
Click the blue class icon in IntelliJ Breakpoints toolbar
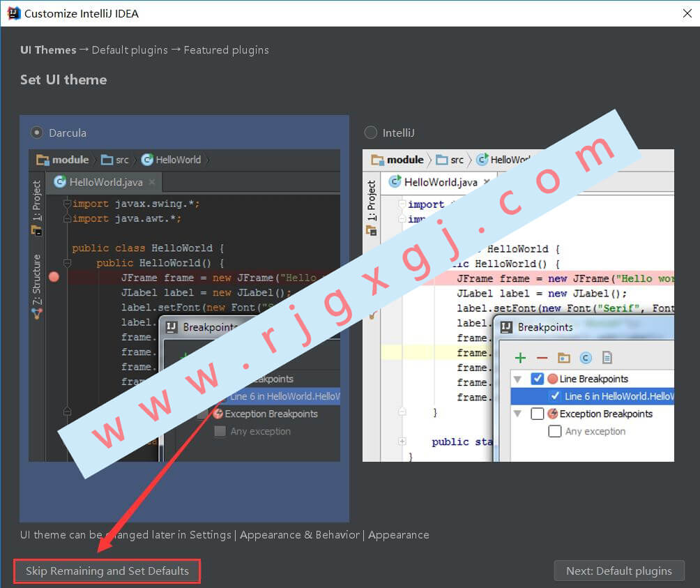tap(586, 358)
